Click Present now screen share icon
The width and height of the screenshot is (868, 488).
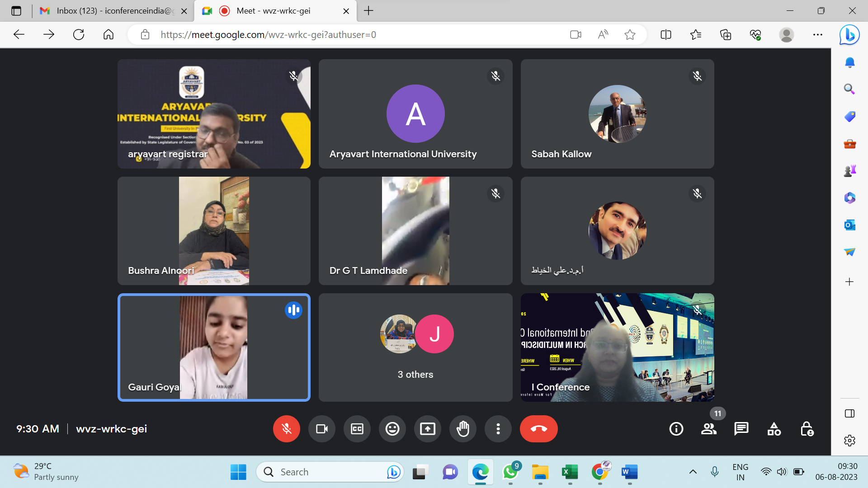tap(427, 428)
